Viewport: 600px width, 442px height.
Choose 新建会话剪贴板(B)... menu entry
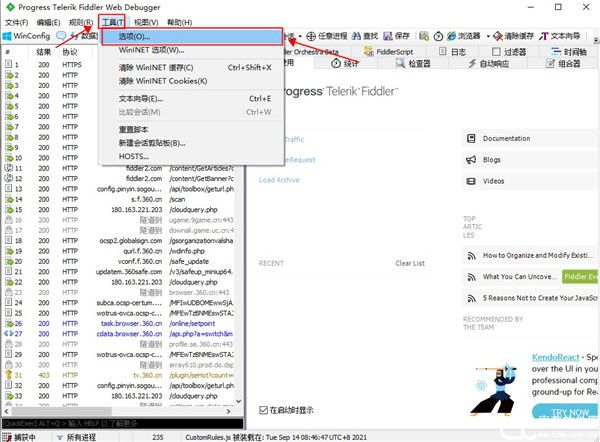pos(191,143)
